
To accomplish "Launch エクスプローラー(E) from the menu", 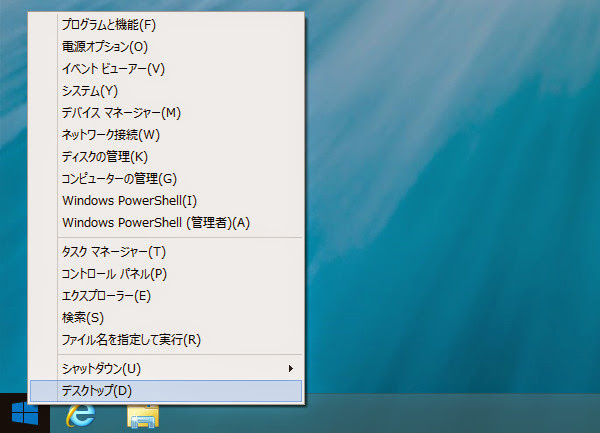I will pyautogui.click(x=166, y=296).
